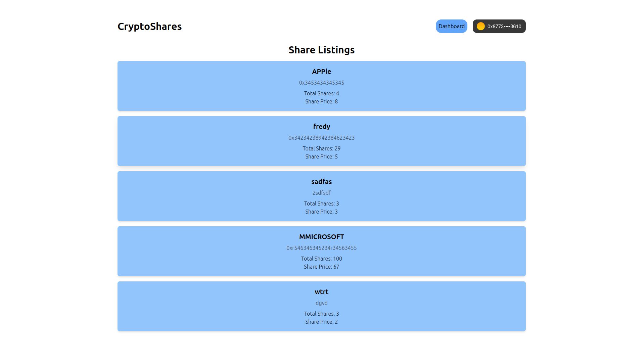
Task: Open the APPle share listing title
Action: coord(321,72)
